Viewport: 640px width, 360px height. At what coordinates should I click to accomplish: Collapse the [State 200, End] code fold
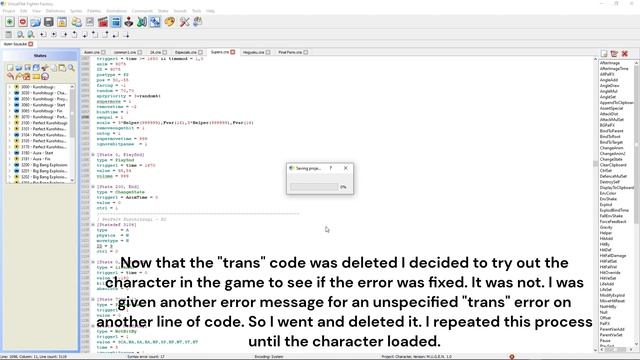(x=93, y=187)
